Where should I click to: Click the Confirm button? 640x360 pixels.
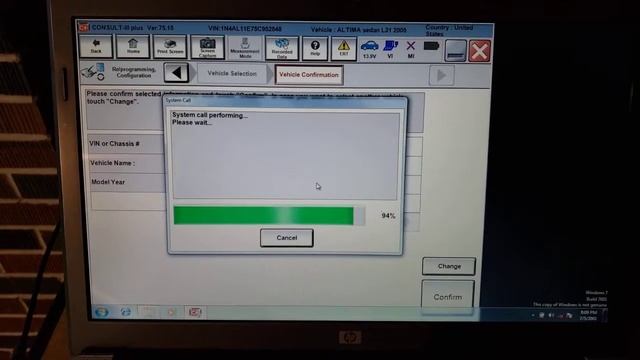point(448,297)
